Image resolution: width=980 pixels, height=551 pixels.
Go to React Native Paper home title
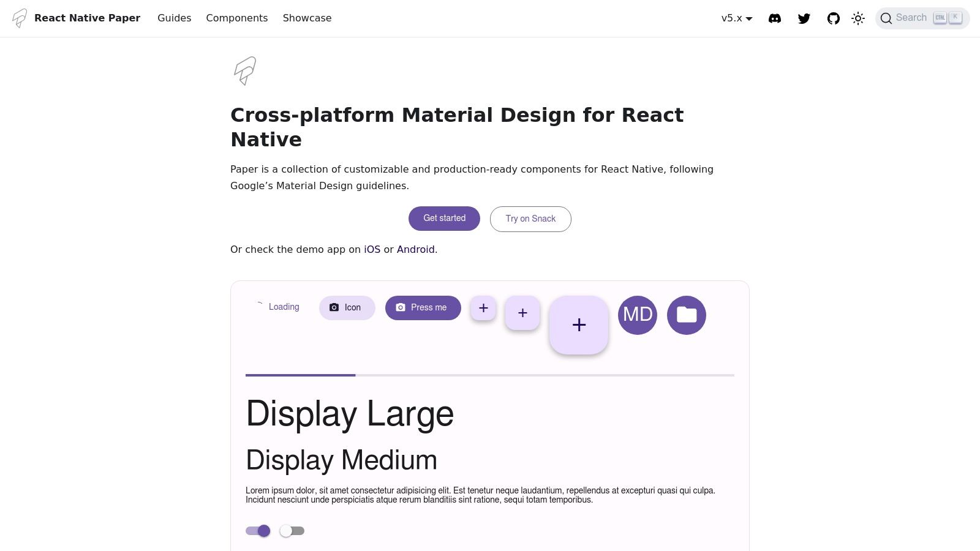[x=87, y=18]
